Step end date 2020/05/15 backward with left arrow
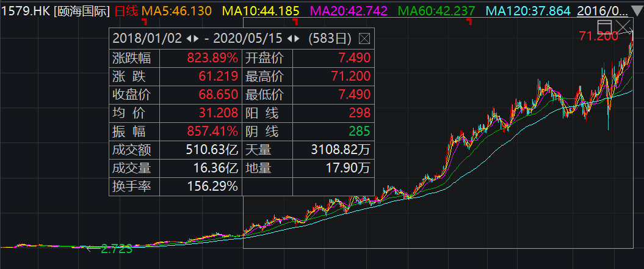Viewport: 644px width, 269px height. click(289, 39)
